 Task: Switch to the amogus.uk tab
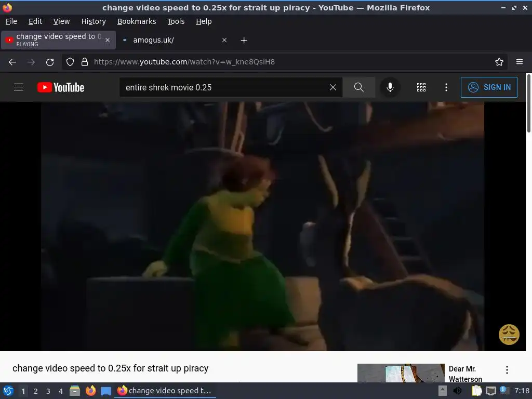pyautogui.click(x=175, y=40)
